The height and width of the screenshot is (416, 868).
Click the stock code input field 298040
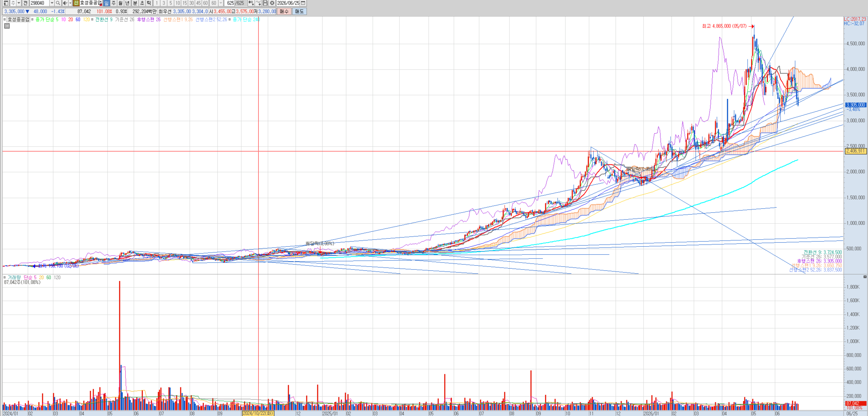coord(39,3)
